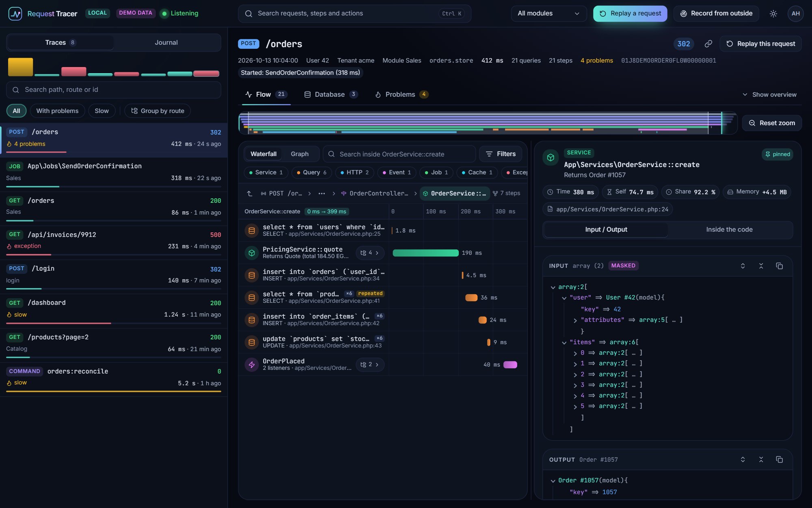
Task: Expand PricingService::quote's 4 child steps
Action: tap(370, 253)
